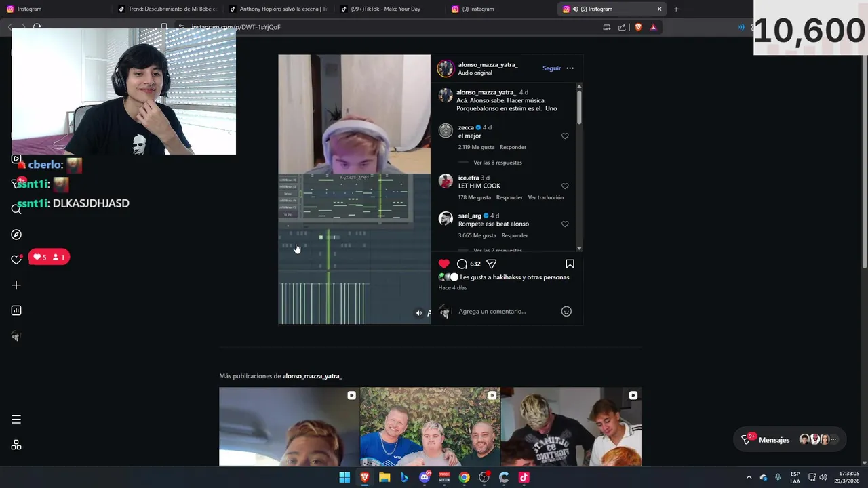Open OBS Studio from the taskbar
Viewport: 868px width, 488px height.
pos(484,477)
